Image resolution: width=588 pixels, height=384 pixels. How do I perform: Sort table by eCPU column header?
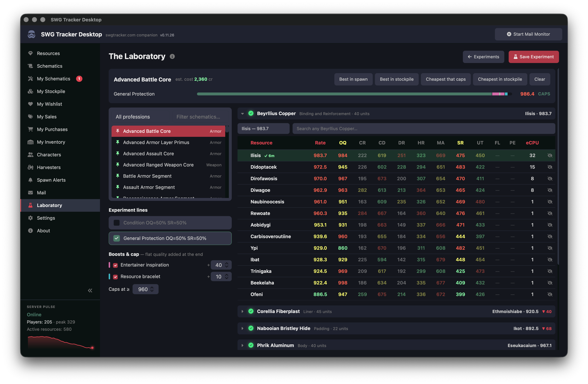tap(532, 143)
